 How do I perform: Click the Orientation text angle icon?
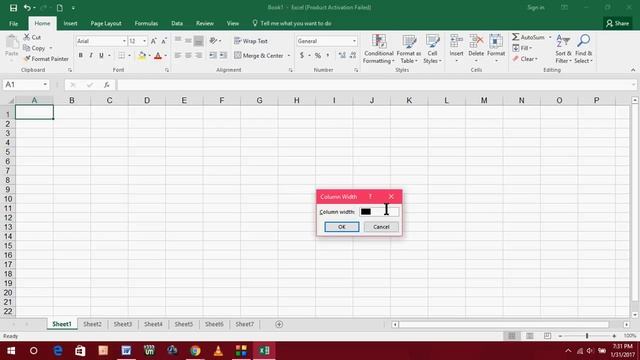(213, 41)
